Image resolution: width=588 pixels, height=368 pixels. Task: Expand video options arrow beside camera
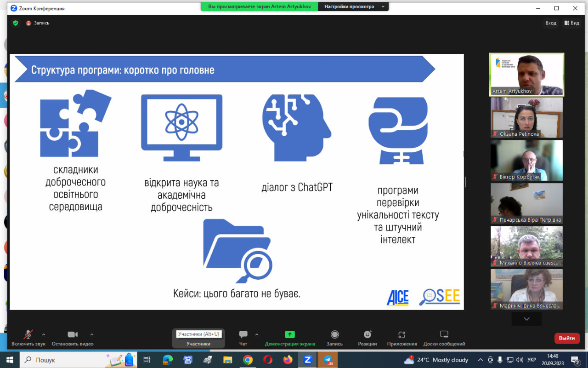[x=92, y=334]
